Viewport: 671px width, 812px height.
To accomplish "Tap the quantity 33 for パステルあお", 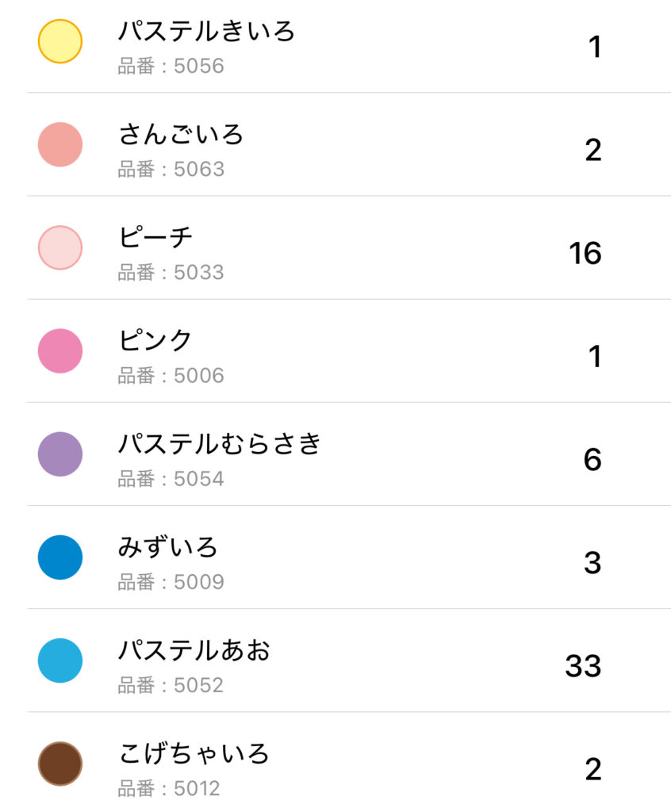I will (583, 666).
